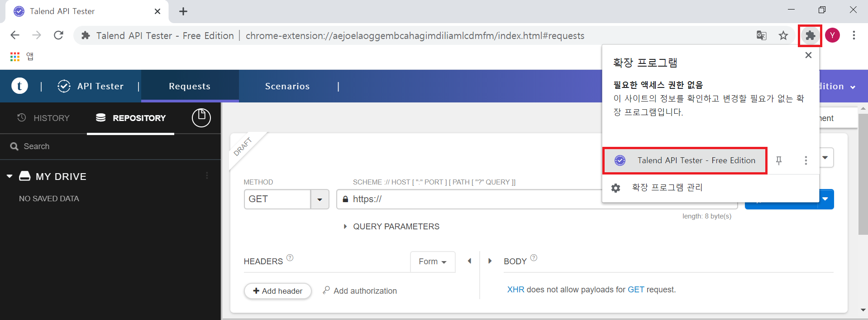The height and width of the screenshot is (320, 868).
Task: Expand QUERY PARAMETERS section
Action: pos(391,227)
